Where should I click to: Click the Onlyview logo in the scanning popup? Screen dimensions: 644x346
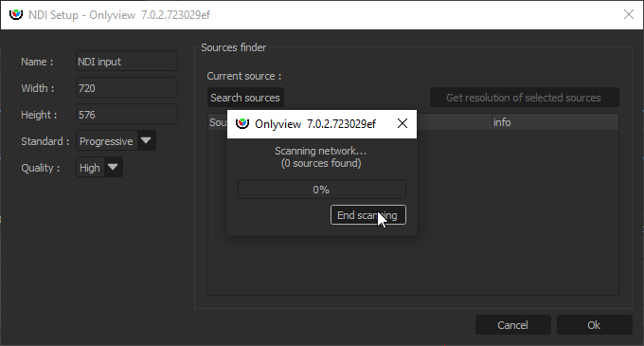242,123
